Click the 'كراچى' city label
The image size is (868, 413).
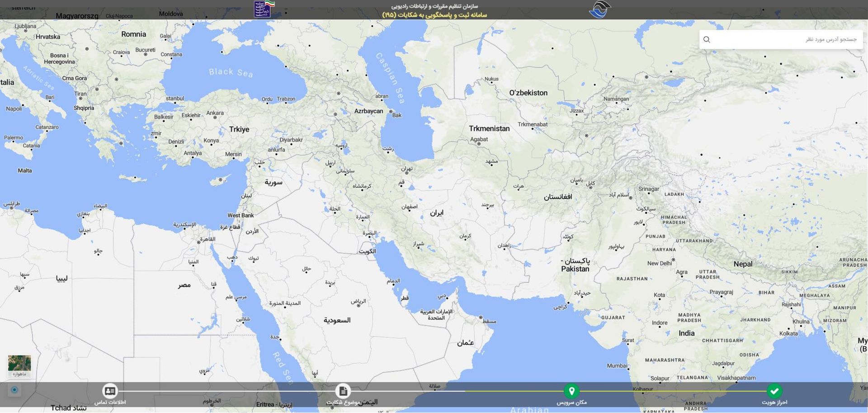pos(560,307)
